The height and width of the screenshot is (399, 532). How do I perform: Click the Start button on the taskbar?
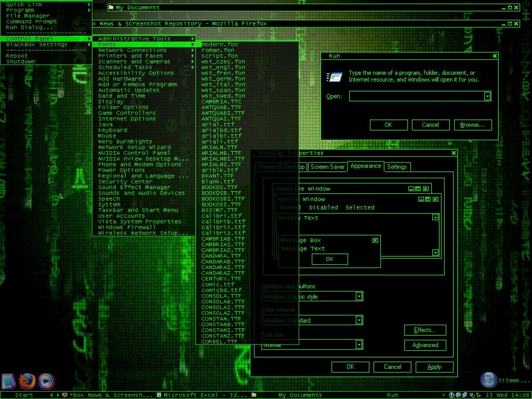pyautogui.click(x=24, y=395)
